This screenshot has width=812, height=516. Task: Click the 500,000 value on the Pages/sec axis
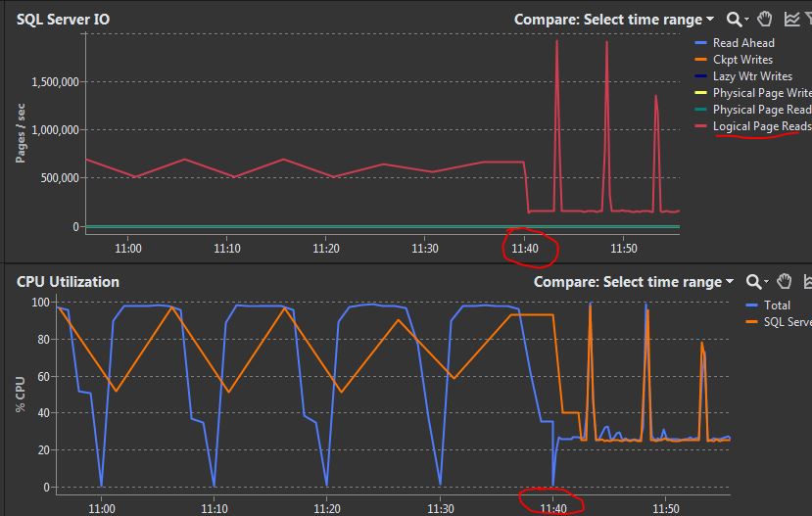tap(60, 178)
